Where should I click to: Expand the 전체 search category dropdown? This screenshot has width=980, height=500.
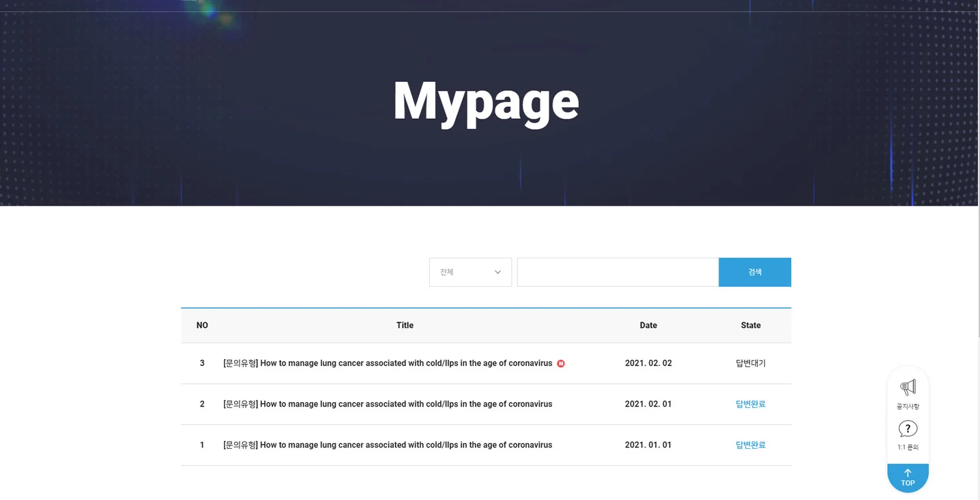[x=470, y=272]
